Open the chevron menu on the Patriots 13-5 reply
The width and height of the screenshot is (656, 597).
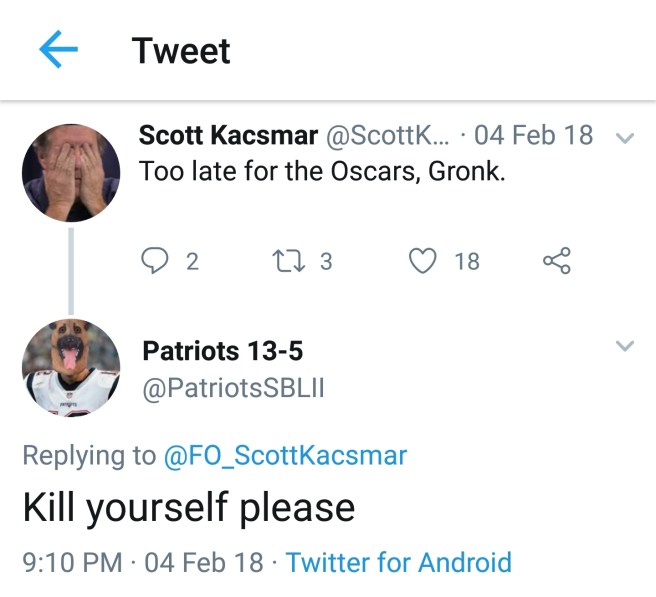click(x=624, y=347)
